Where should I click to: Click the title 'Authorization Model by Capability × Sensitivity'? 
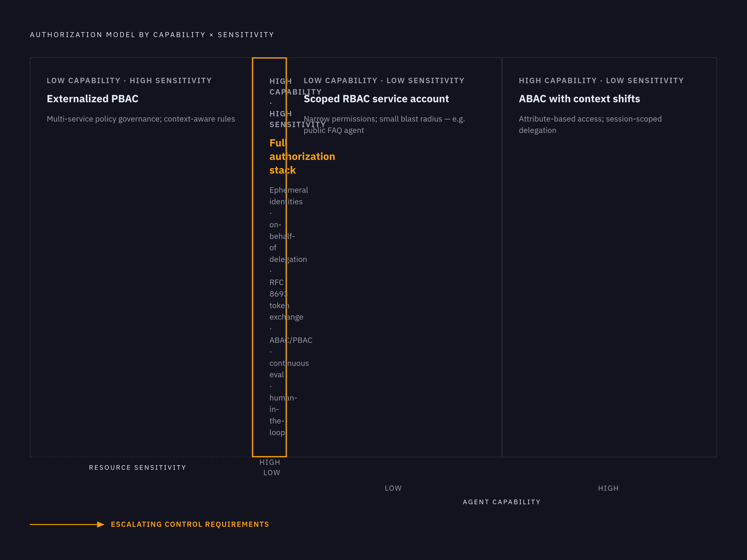(x=152, y=35)
